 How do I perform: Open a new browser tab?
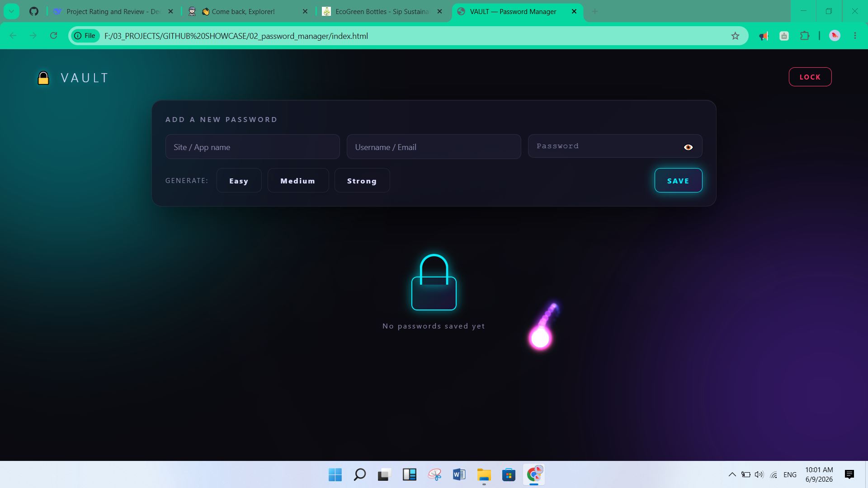[595, 11]
